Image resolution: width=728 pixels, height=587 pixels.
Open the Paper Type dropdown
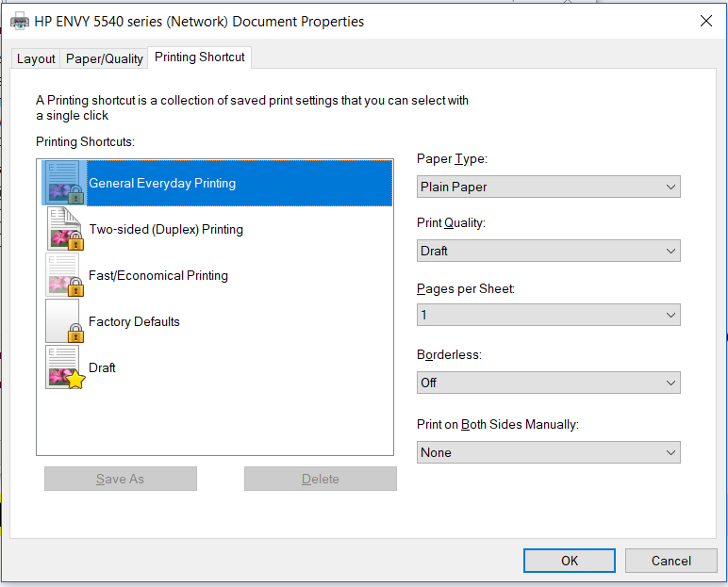(548, 187)
